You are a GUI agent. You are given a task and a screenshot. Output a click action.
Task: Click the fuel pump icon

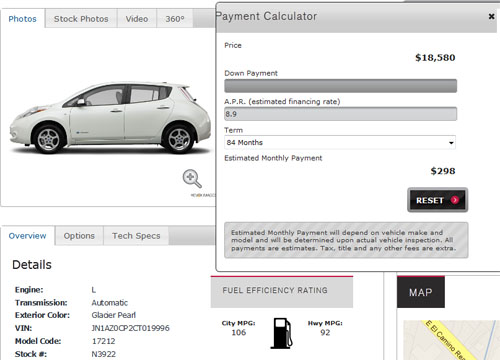pos(281,333)
